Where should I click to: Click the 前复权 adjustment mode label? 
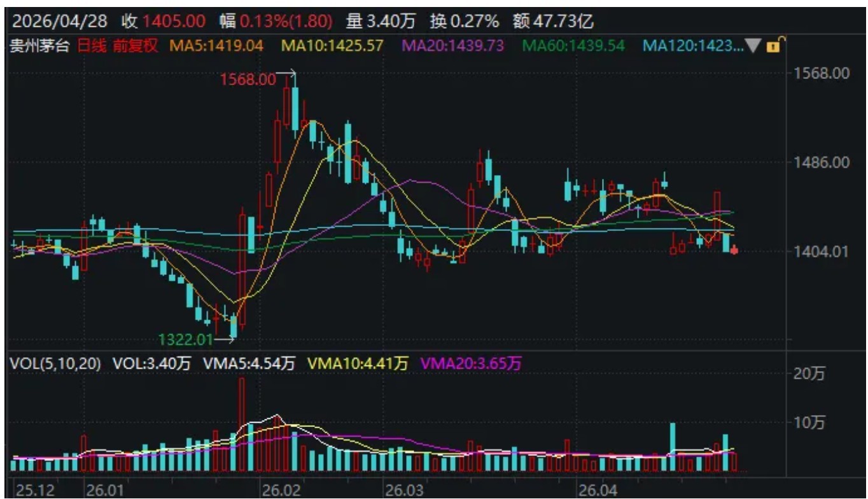[x=135, y=46]
